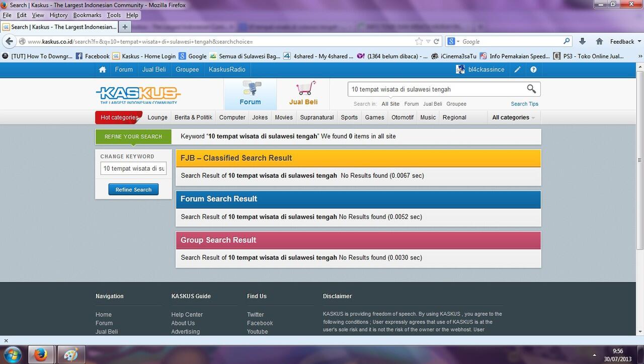Open the Feedback dropdown button
644x364 pixels.
coord(625,41)
